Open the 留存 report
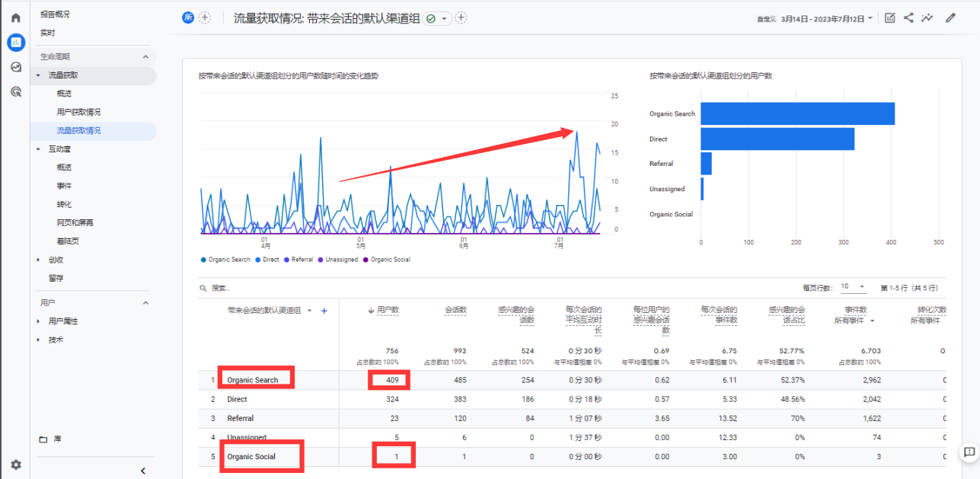The image size is (980, 479). tap(55, 278)
